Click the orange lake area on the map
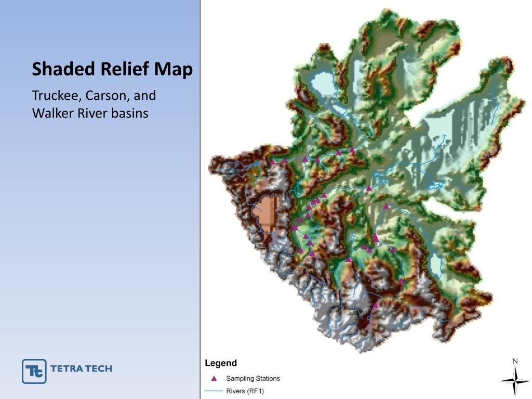Viewport: 532px width, 399px height. point(267,213)
